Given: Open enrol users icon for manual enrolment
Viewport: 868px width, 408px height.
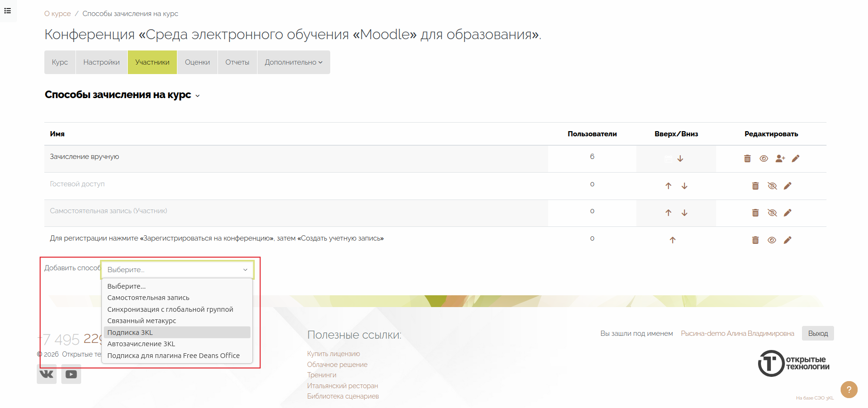Looking at the screenshot, I should (780, 158).
